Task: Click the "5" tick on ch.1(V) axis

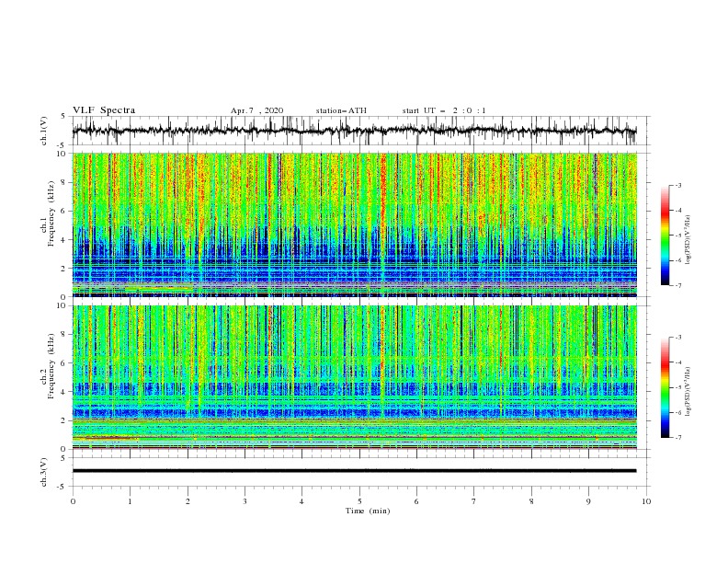Action: pyautogui.click(x=63, y=116)
